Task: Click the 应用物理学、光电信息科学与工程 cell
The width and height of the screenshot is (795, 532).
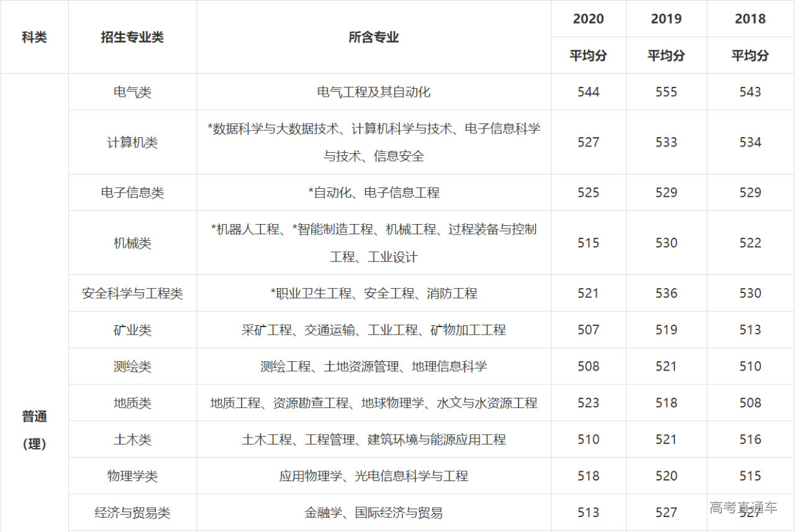Action: click(x=373, y=476)
